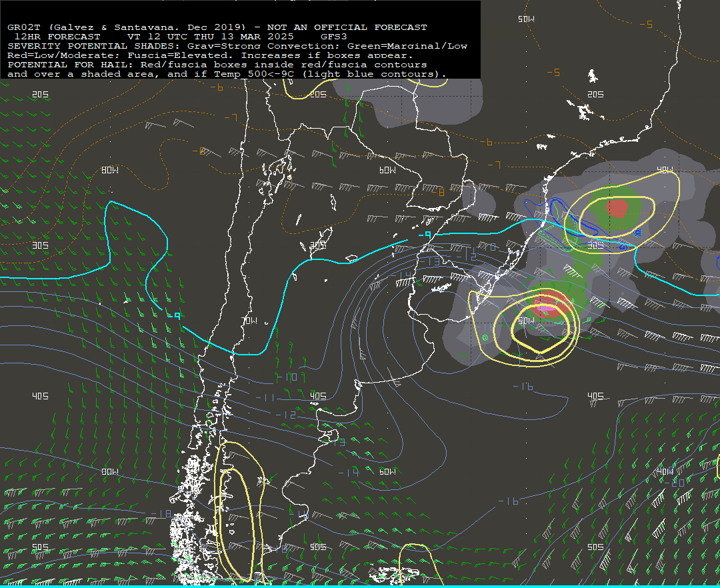This screenshot has width=720, height=588.
Task: Click the 'GFS3' model label
Action: pyautogui.click(x=334, y=37)
